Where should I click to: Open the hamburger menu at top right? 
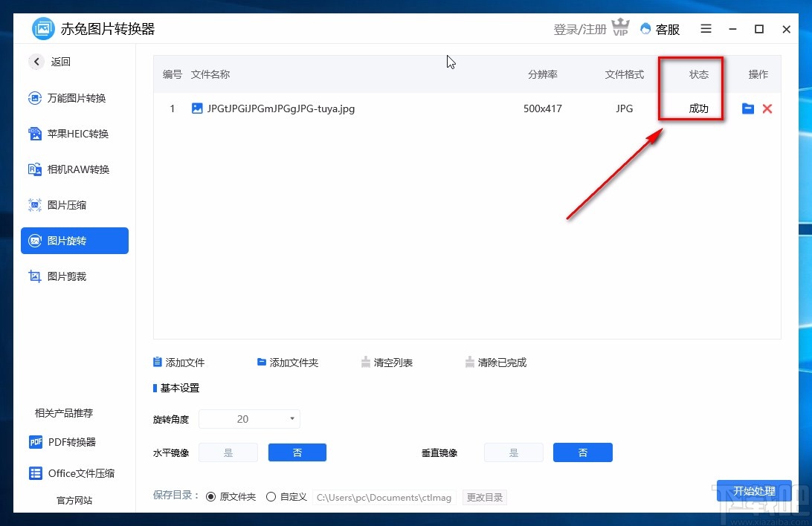pyautogui.click(x=705, y=29)
